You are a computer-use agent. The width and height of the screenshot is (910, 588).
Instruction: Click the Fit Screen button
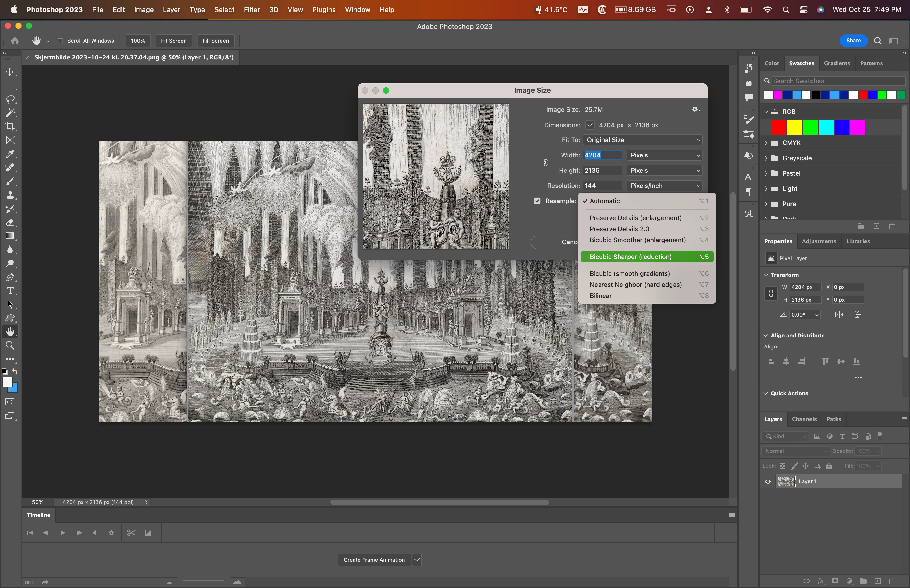point(173,41)
